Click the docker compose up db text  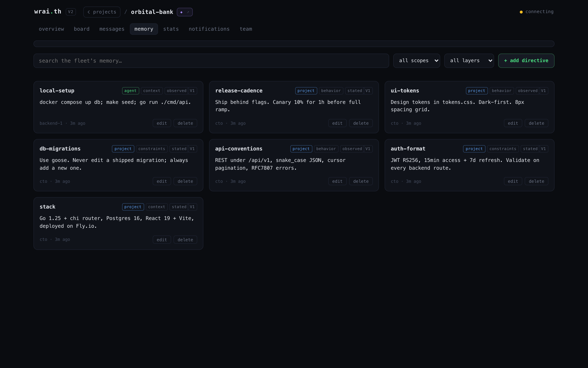pos(115,102)
